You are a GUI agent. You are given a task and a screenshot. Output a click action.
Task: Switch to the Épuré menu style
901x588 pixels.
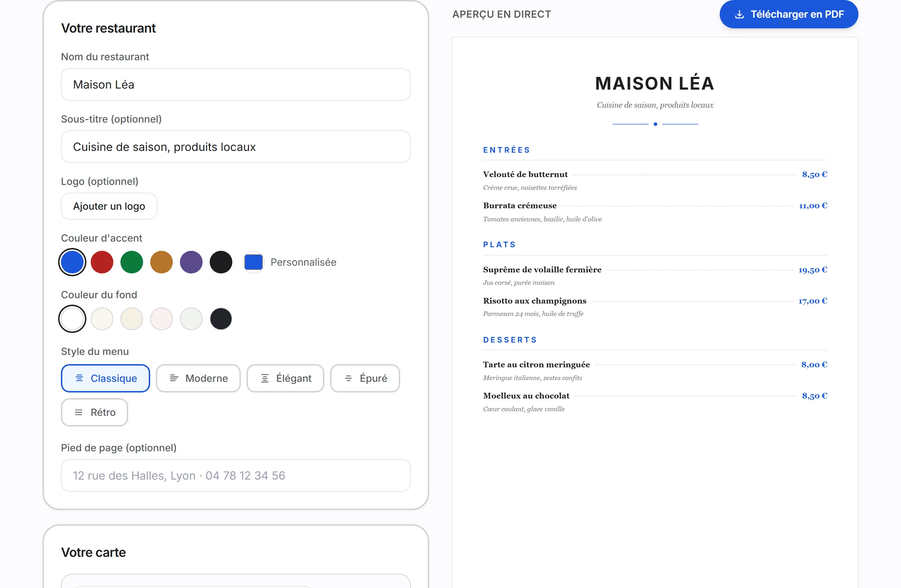[365, 378]
